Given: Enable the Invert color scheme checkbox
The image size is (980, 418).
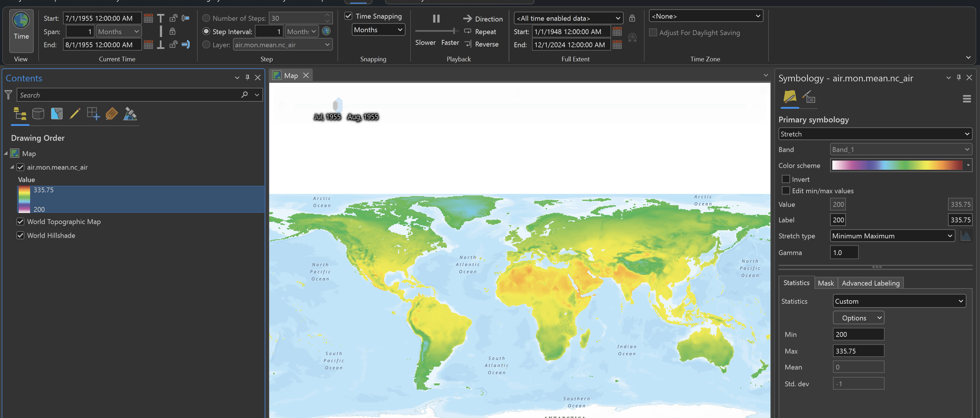Looking at the screenshot, I should pyautogui.click(x=785, y=179).
